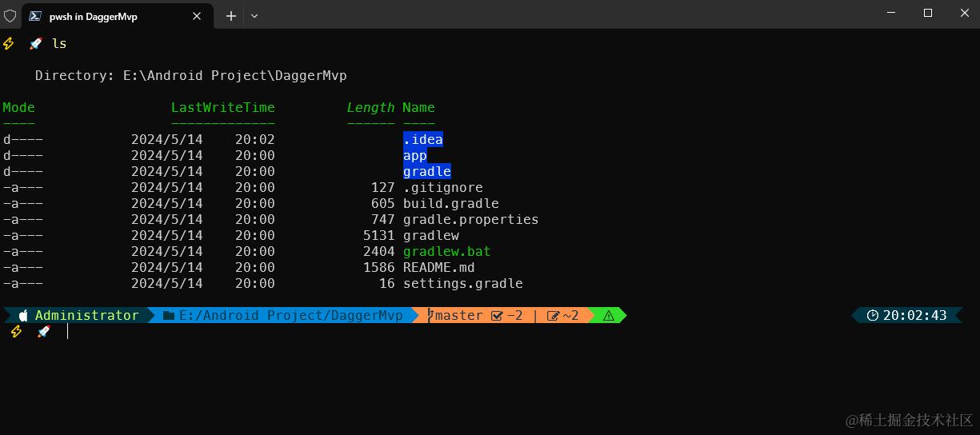Click the app directory name
The height and width of the screenshot is (435, 980).
click(415, 156)
